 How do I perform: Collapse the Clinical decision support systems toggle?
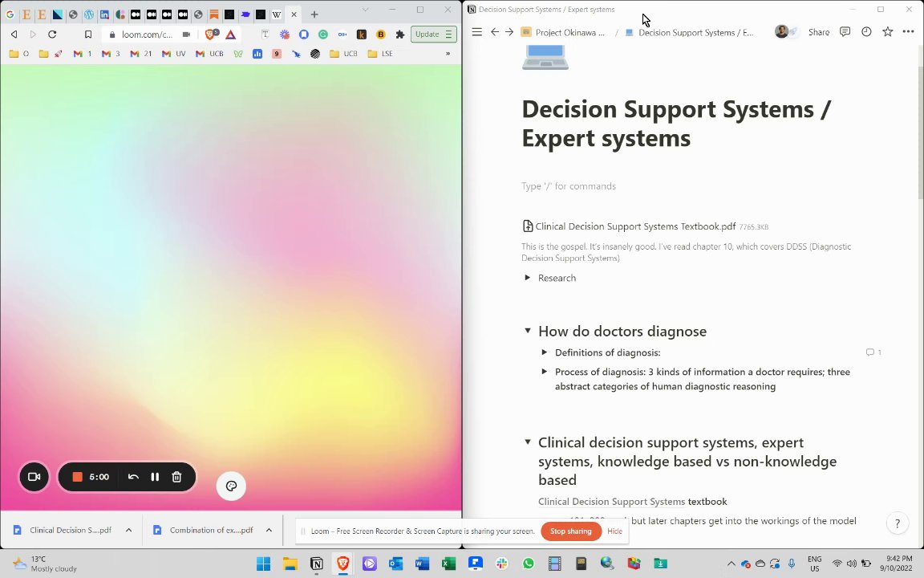[x=528, y=442]
